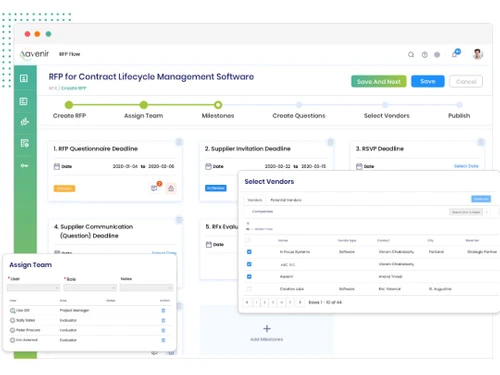Uncheck the ABC Inc vendor checkbox
This screenshot has width=500, height=375.
pyautogui.click(x=249, y=264)
